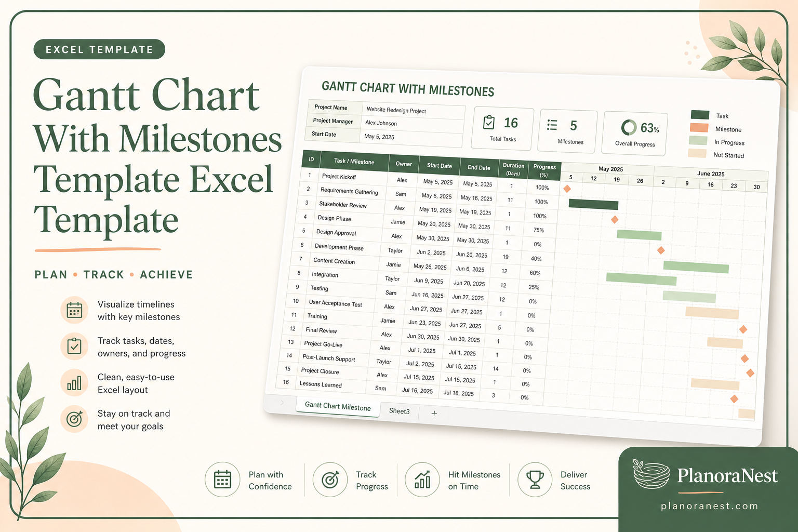This screenshot has width=798, height=532.
Task: Click the Hit Milestones growth chart icon
Action: [422, 480]
